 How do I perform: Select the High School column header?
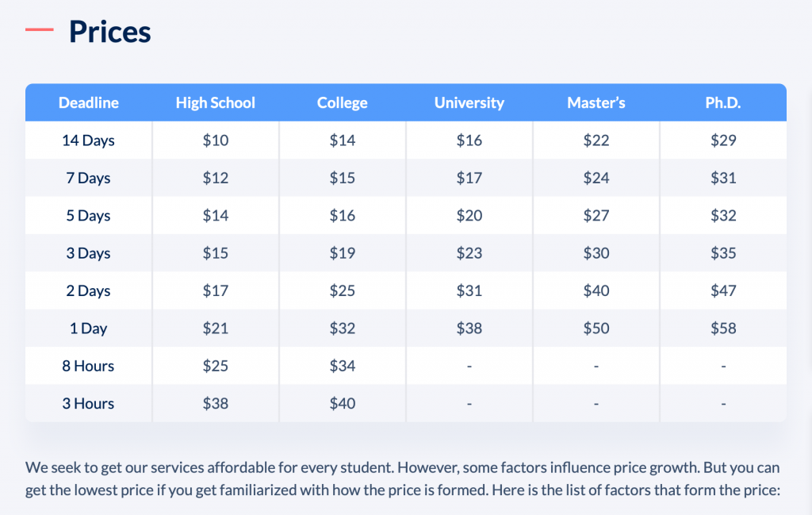216,102
